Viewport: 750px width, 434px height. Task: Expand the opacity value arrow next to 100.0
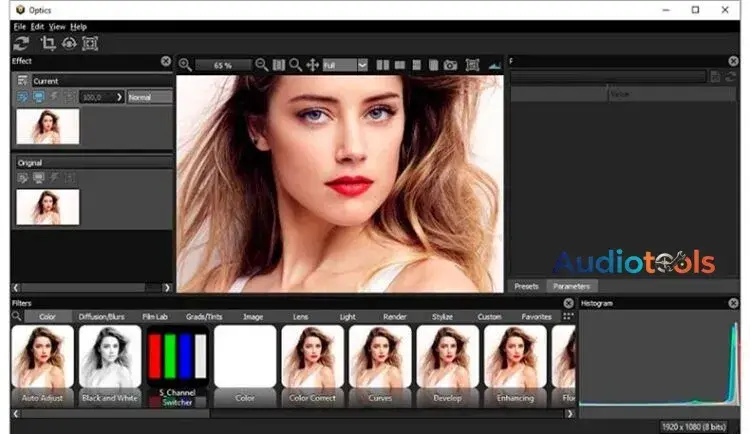point(119,97)
